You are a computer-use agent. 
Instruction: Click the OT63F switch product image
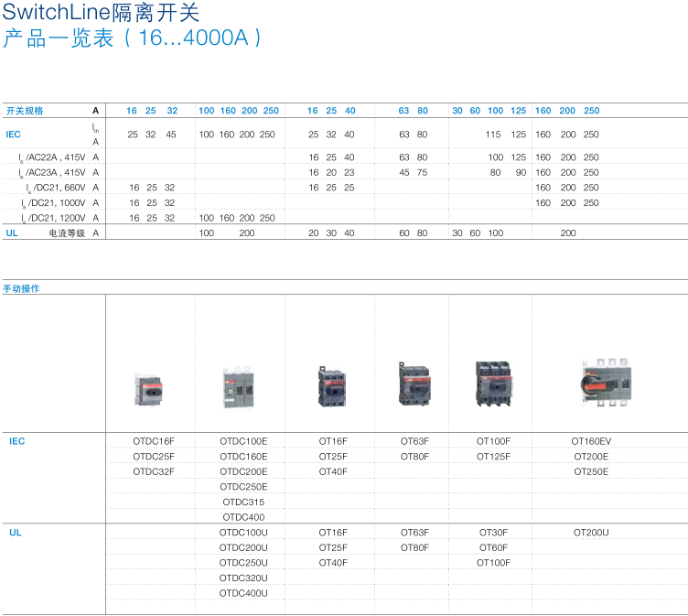pyautogui.click(x=414, y=384)
